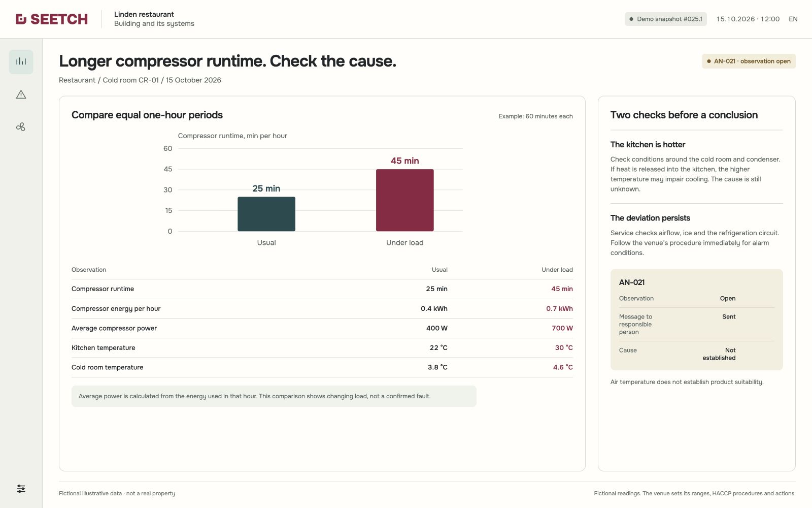
Task: Click the 'Example: 60 minutes each' note
Action: (535, 116)
